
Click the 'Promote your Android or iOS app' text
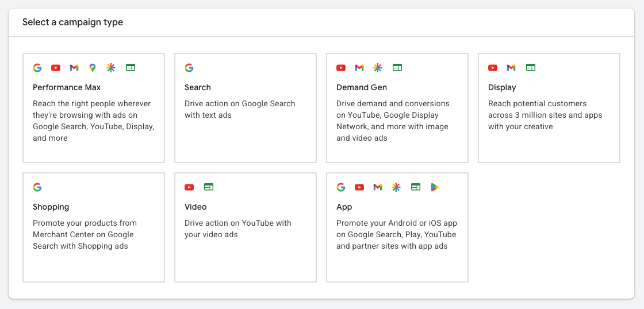tap(396, 234)
